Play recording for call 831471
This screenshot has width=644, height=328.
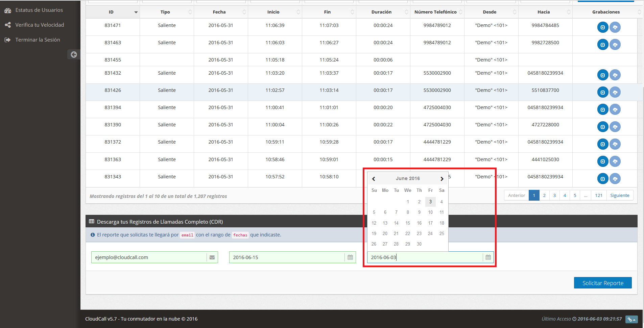tap(603, 27)
